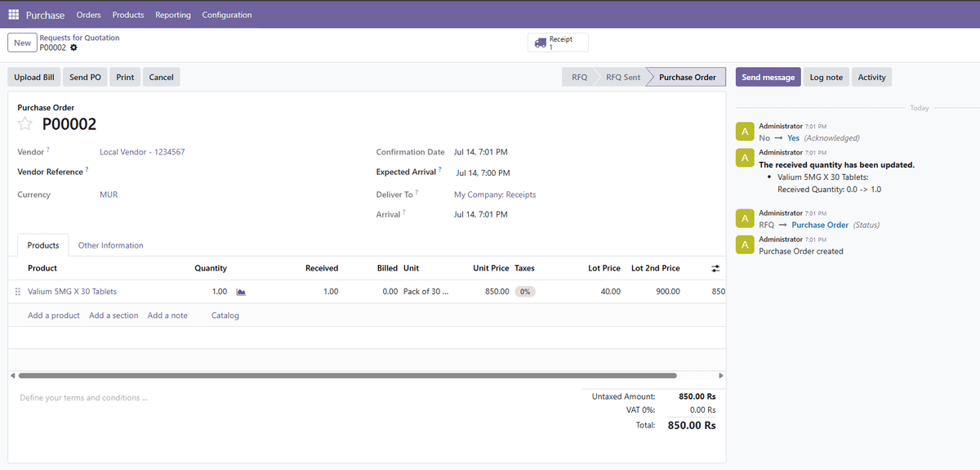Screen dimensions: 980x470
Task: Open the Receipt truck smart button
Action: pyautogui.click(x=559, y=43)
